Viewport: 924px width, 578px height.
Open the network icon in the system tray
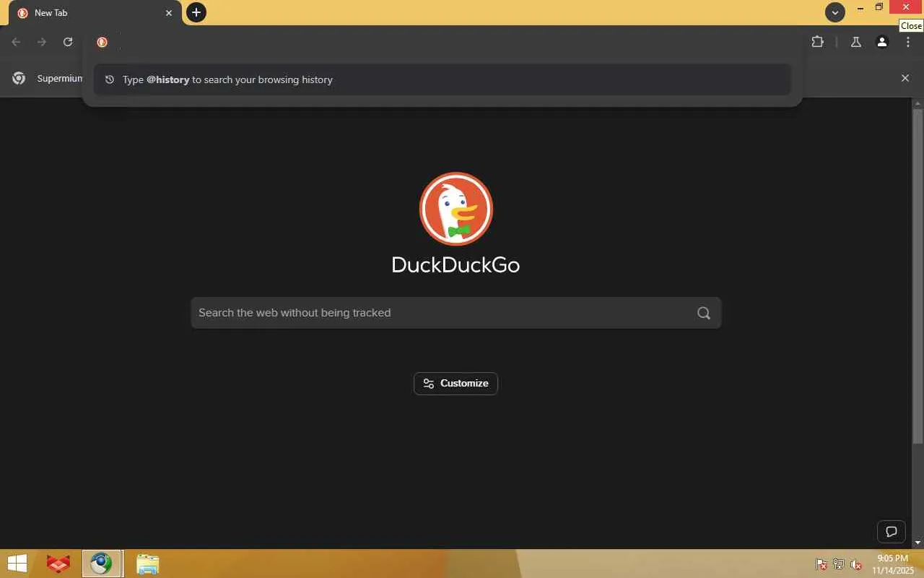pyautogui.click(x=839, y=564)
